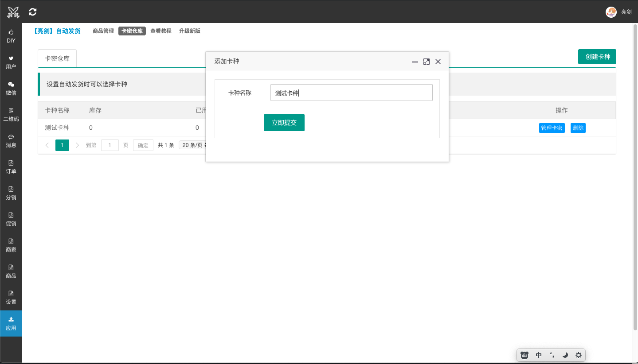Image resolution: width=638 pixels, height=364 pixels.
Task: Select the 卡密仓库 tab
Action: click(x=57, y=58)
